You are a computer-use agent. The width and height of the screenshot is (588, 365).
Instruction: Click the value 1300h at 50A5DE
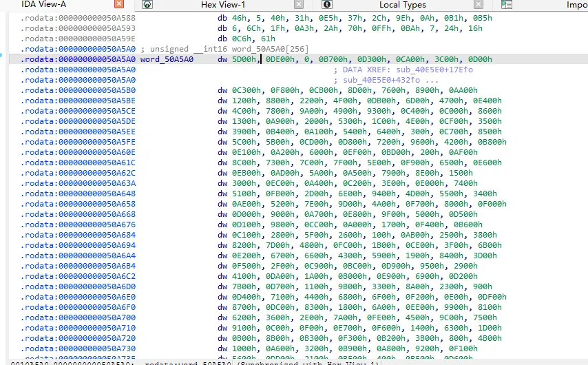click(244, 121)
